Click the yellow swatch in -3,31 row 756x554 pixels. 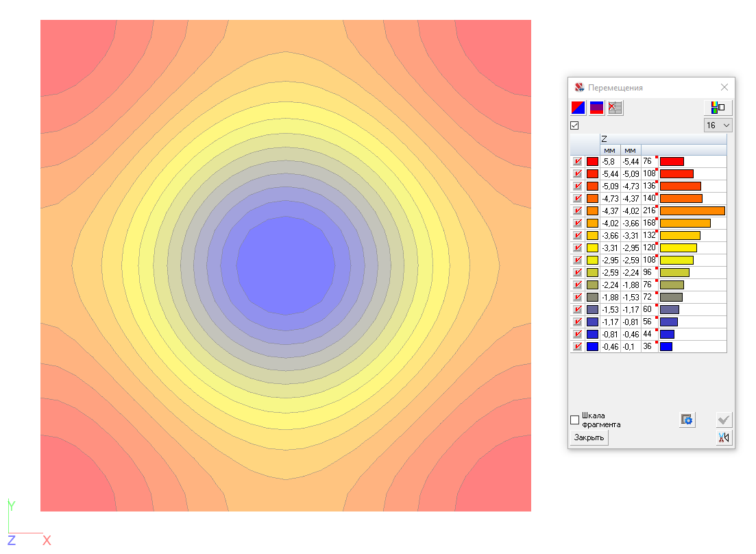pos(592,248)
